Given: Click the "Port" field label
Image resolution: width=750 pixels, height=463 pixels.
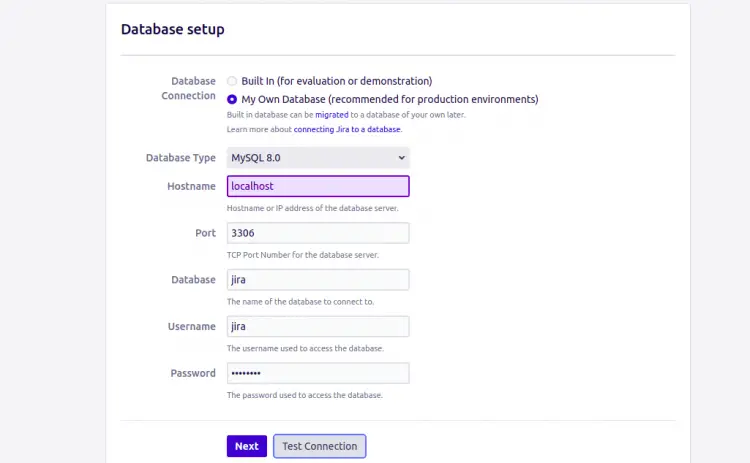Looking at the screenshot, I should 205,233.
